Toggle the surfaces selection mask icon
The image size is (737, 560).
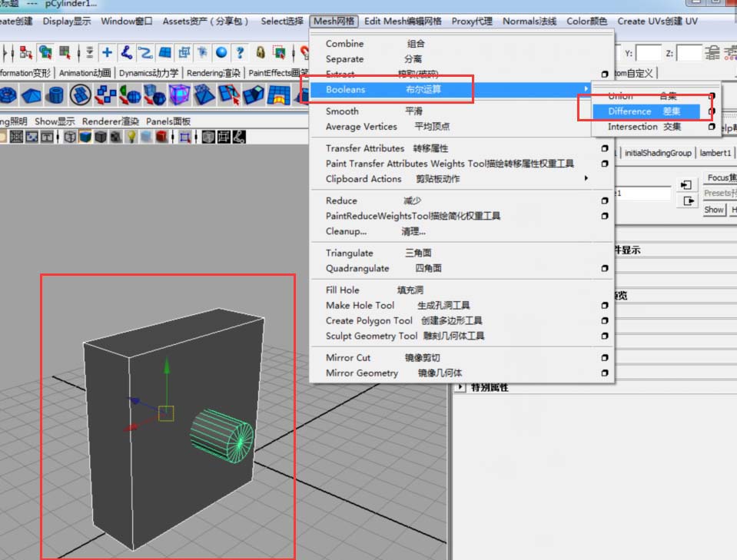pos(165,52)
